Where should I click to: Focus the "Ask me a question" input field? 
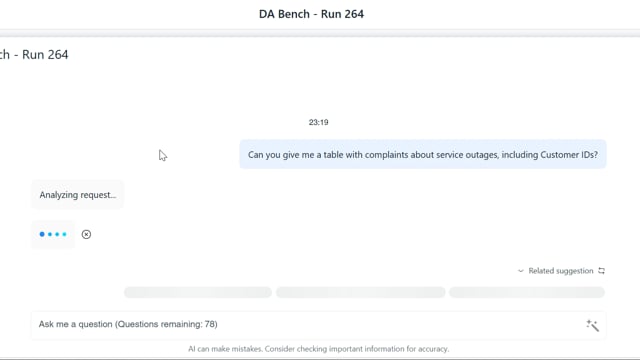[318, 324]
